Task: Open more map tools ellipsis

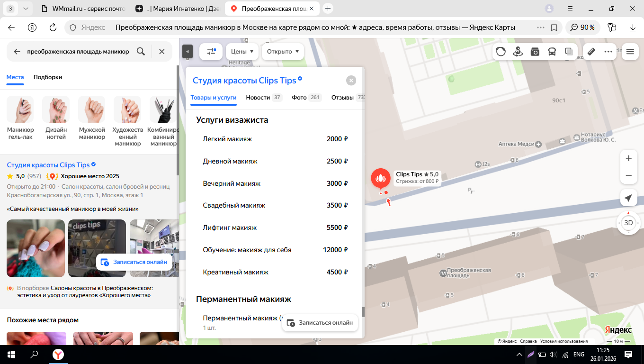Action: [608, 52]
